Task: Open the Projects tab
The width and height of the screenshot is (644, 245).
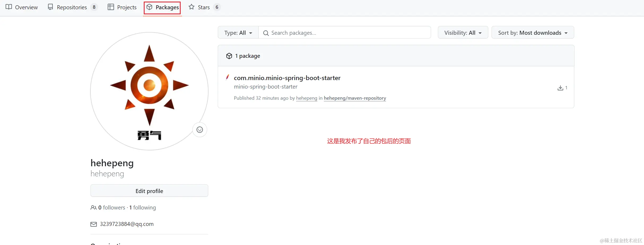Action: (x=122, y=7)
